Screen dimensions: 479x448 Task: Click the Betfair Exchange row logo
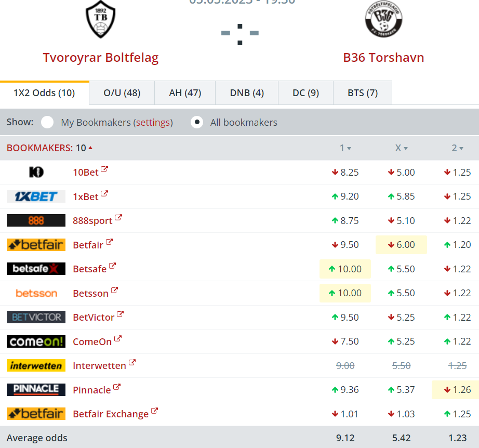(36, 414)
